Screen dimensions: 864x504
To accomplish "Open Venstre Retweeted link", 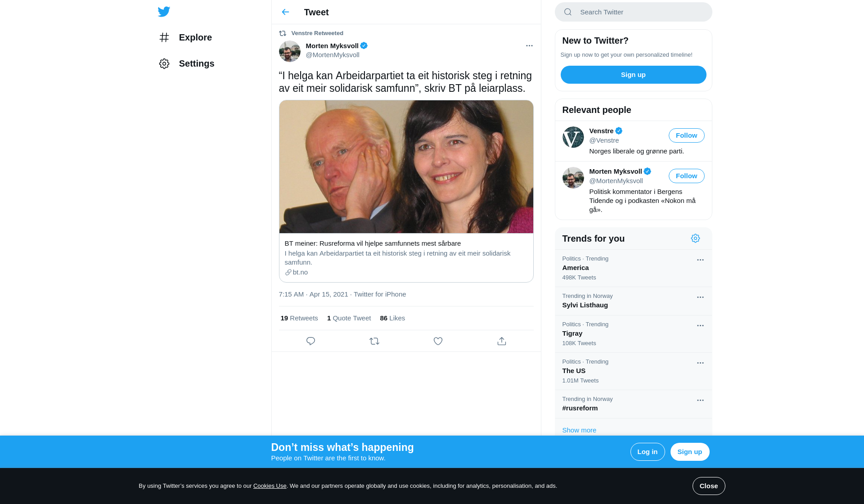I will coord(317,33).
